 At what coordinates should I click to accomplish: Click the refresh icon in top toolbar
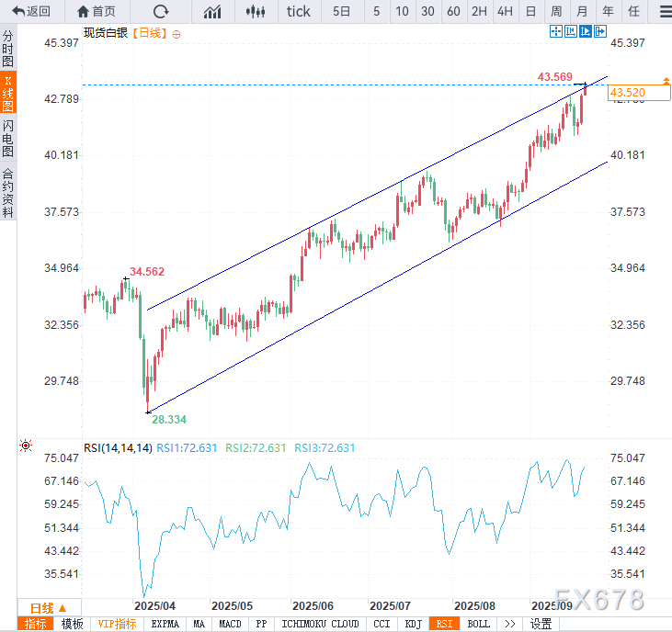pyautogui.click(x=161, y=11)
